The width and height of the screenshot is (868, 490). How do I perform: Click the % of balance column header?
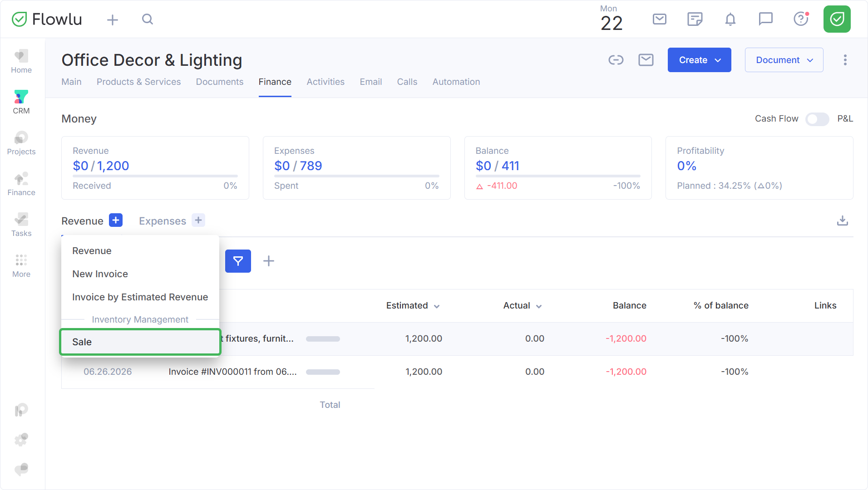(721, 305)
